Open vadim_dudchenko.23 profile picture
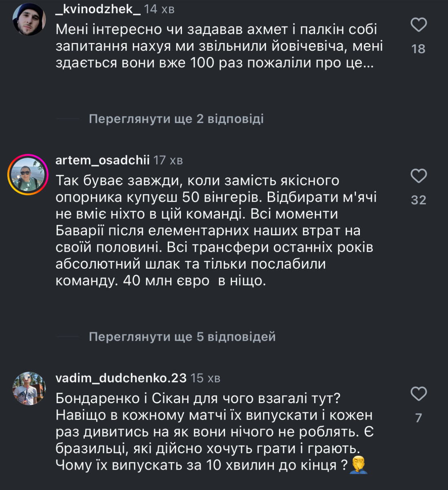This screenshot has height=490, width=448. (29, 388)
